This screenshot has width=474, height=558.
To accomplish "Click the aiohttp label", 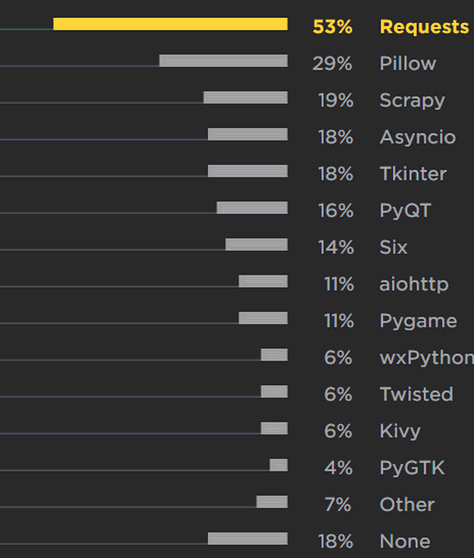I will [414, 284].
